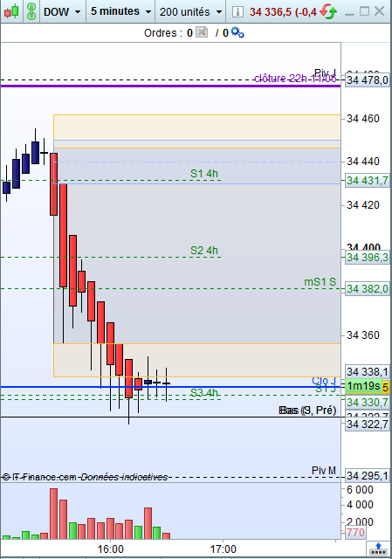Viewport: 392px width, 559px height.
Task: Click the clôture 22h purple label
Action: point(295,78)
